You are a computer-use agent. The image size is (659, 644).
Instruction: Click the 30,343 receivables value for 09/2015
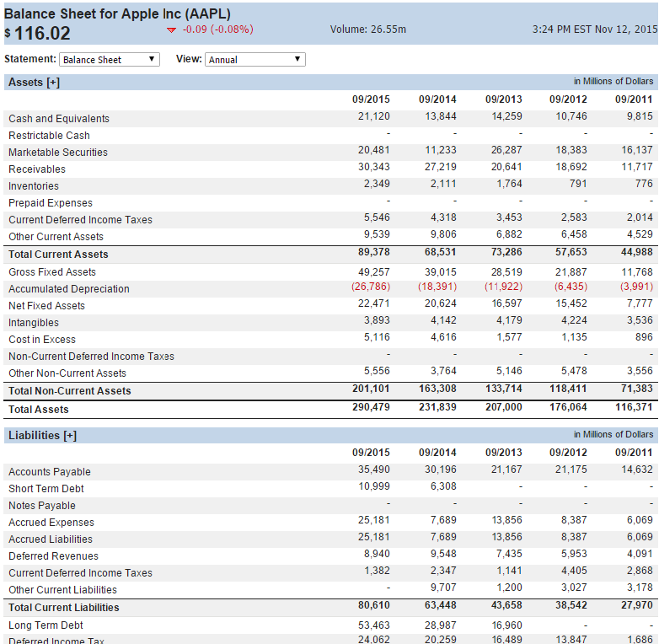tap(374, 166)
